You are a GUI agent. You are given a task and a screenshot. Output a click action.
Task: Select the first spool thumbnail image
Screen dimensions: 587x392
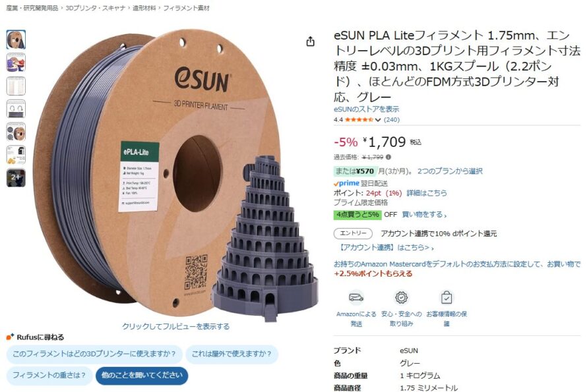(x=16, y=40)
